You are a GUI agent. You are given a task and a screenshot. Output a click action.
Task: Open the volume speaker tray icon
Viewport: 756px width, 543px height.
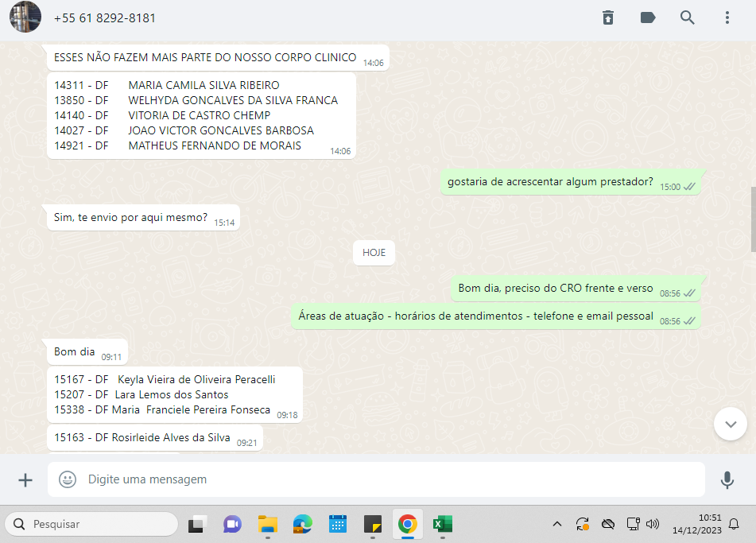tap(653, 524)
